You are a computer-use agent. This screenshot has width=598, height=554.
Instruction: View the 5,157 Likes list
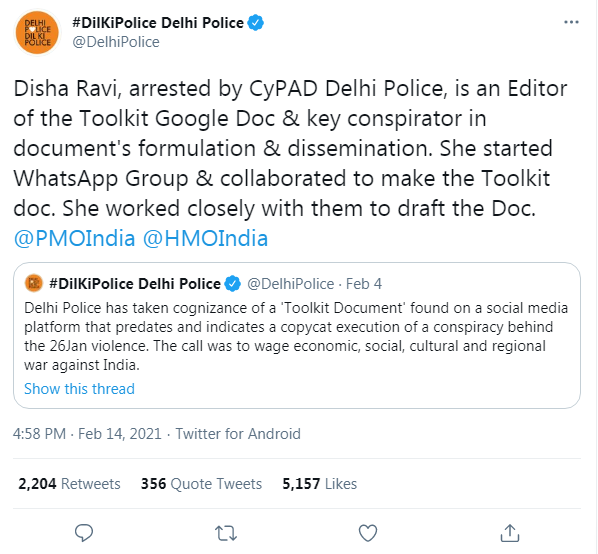(320, 484)
